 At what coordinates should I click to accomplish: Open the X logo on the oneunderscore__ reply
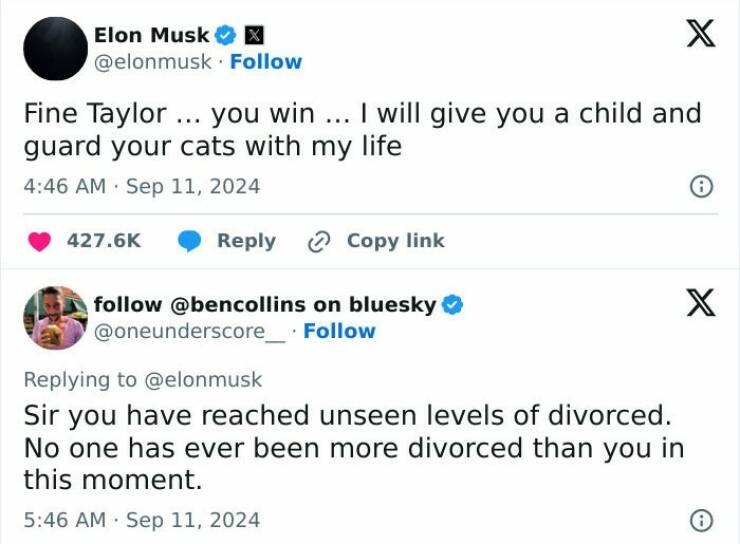(700, 304)
